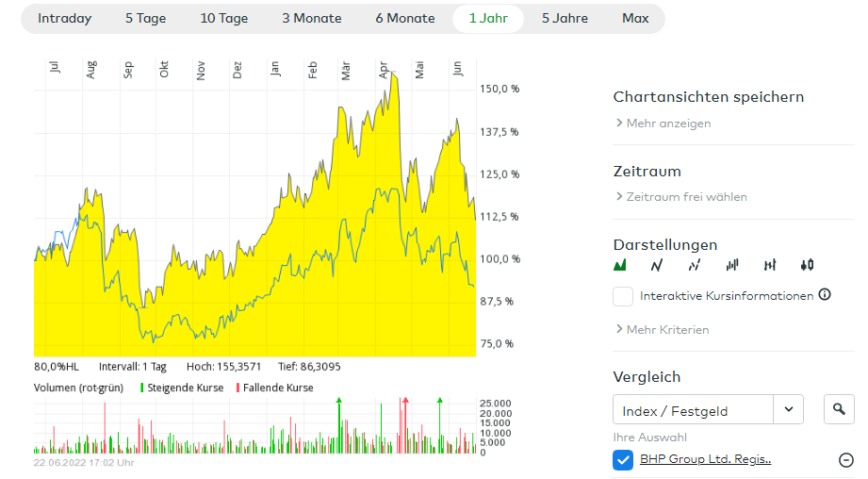The image size is (868, 479).
Task: Remove BHP Group comparison with minus icon
Action: (x=845, y=460)
